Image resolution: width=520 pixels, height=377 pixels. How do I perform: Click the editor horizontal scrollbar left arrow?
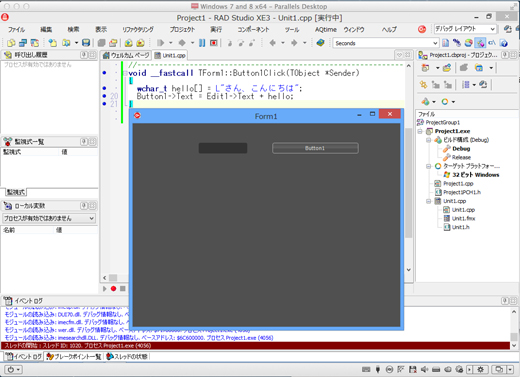tap(105, 277)
